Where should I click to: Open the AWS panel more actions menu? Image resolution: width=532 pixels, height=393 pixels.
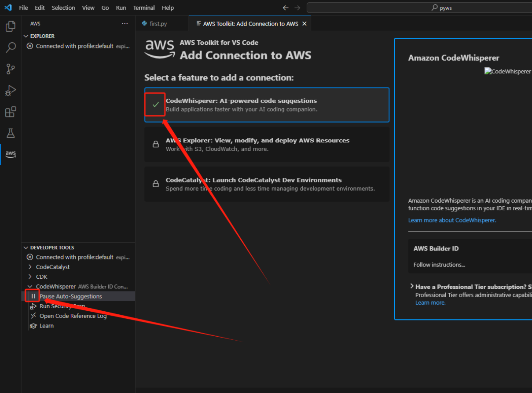click(x=125, y=24)
